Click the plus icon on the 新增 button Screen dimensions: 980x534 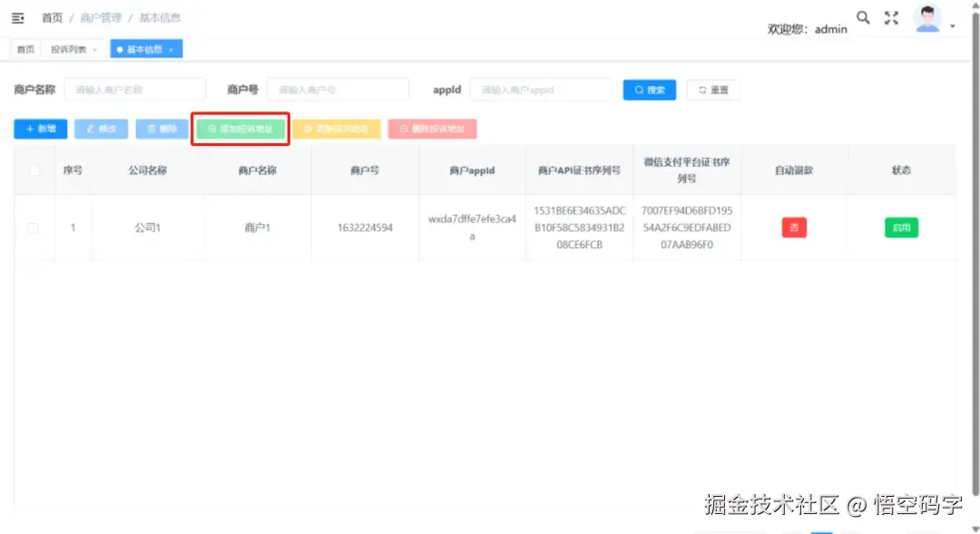28,128
